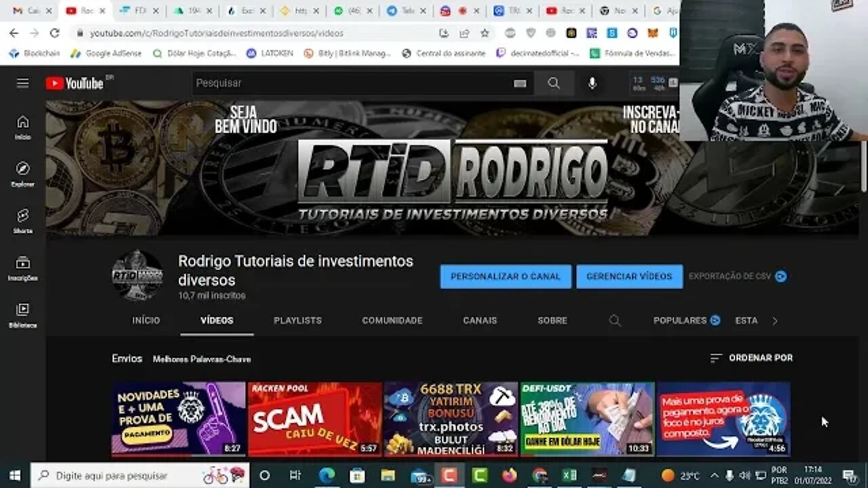
Task: Open the Sobre tab
Action: (552, 321)
